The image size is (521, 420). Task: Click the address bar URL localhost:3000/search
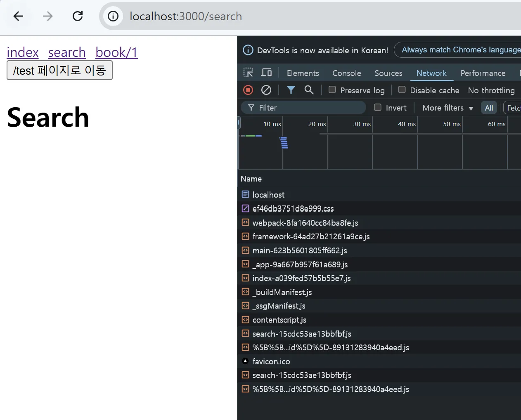point(186,16)
